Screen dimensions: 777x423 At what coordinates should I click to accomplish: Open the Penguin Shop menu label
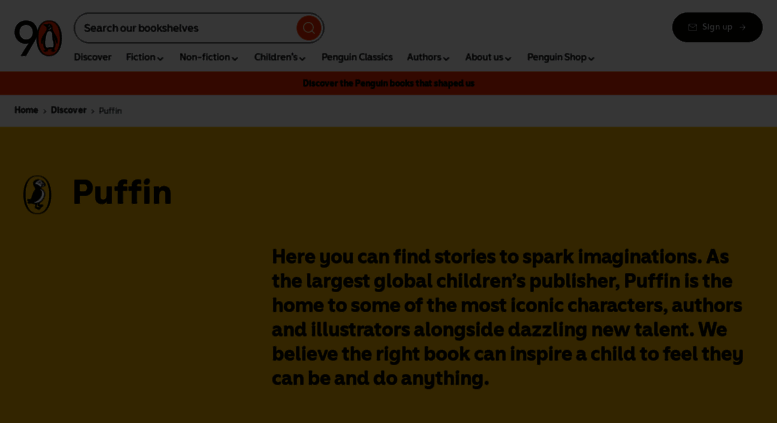[x=557, y=57]
